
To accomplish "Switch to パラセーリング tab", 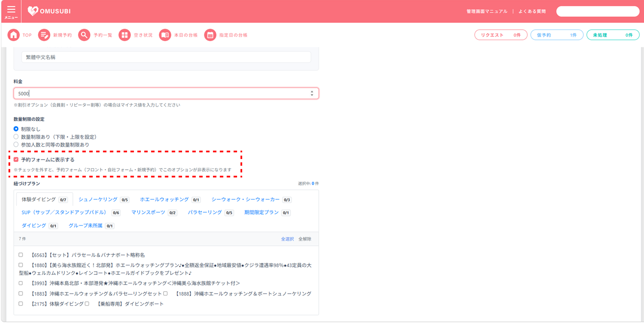I will pyautogui.click(x=211, y=212).
